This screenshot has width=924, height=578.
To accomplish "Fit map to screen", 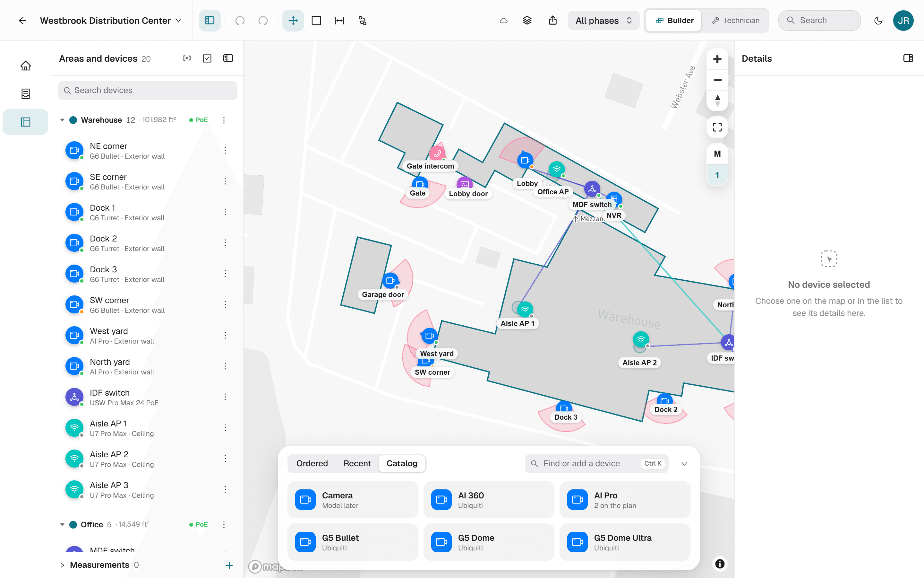I will (717, 127).
